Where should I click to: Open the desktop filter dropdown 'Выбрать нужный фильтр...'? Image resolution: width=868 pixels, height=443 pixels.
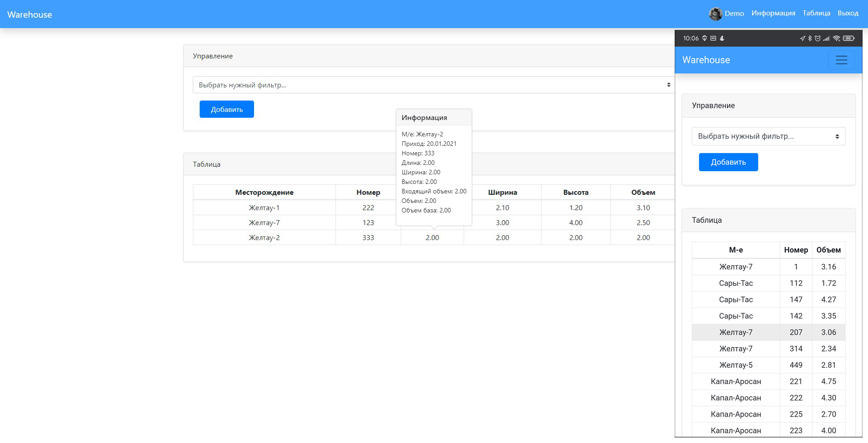[434, 85]
